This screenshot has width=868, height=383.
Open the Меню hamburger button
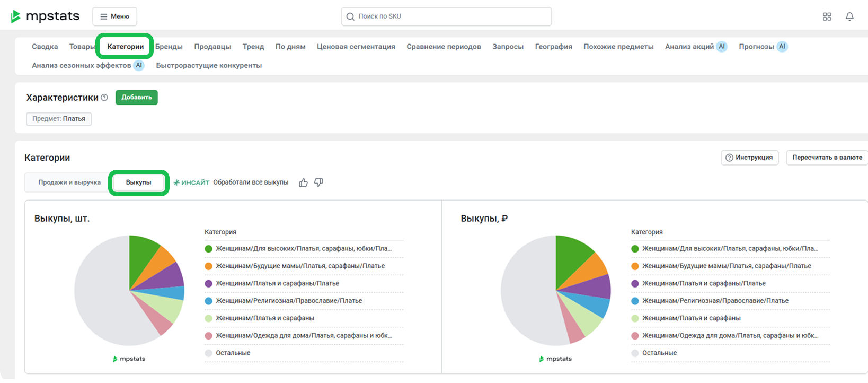click(x=114, y=16)
